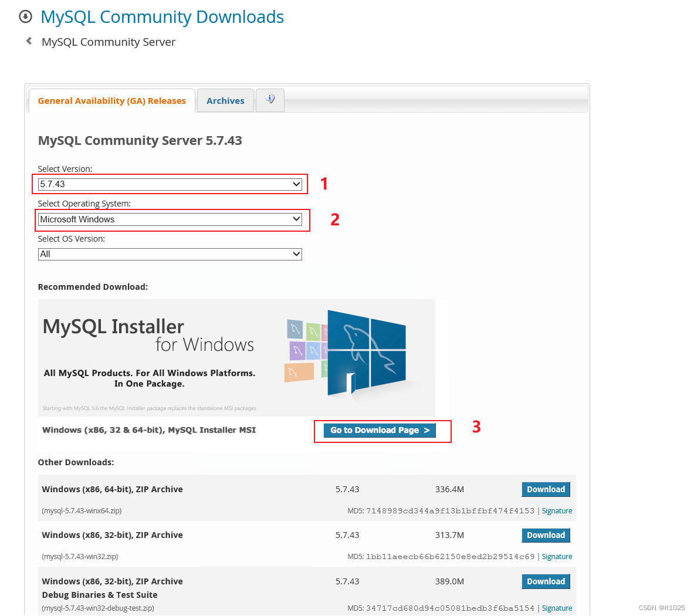Open the Select Version dropdown showing 5.7.43

(x=170, y=184)
